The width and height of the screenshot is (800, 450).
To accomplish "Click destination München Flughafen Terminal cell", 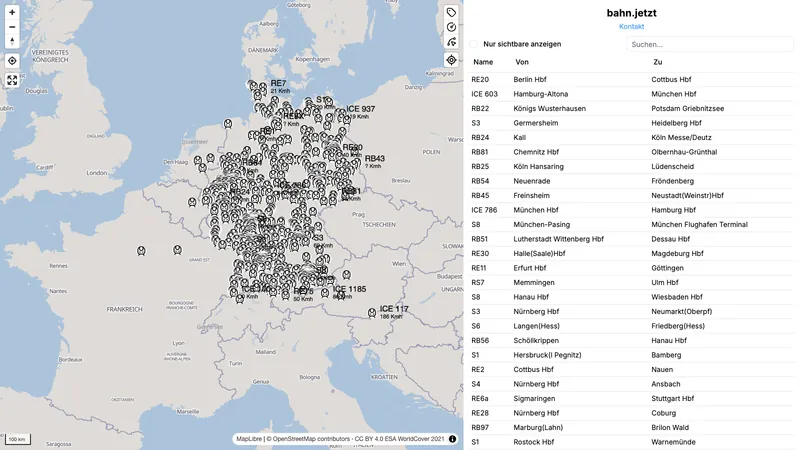I will [x=699, y=224].
